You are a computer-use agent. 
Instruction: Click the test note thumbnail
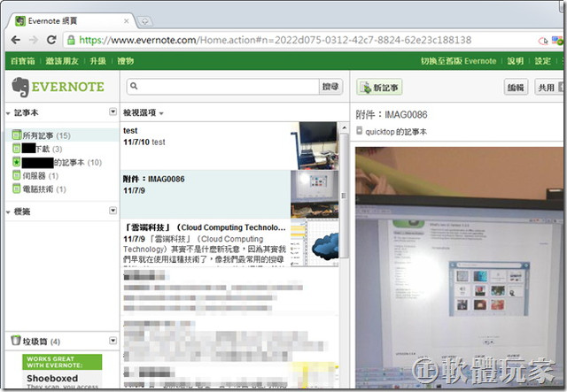315,146
